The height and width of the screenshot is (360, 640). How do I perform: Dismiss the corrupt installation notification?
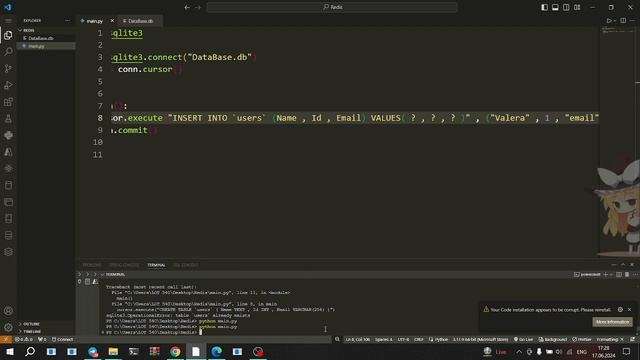click(629, 310)
